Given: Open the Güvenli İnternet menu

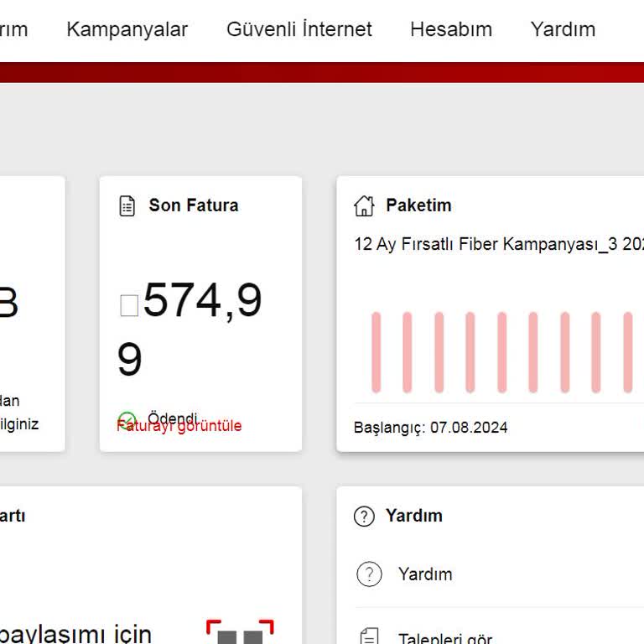Looking at the screenshot, I should [299, 29].
